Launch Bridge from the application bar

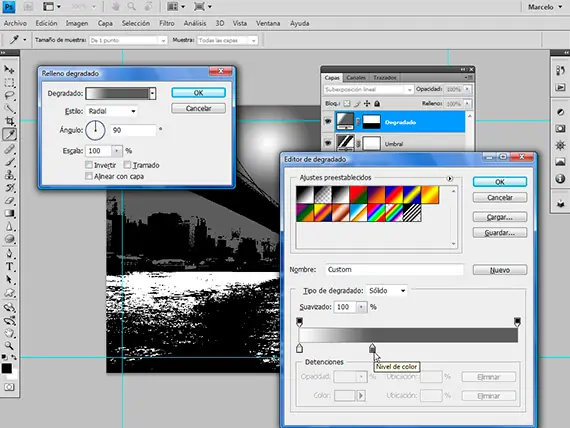pos(28,7)
